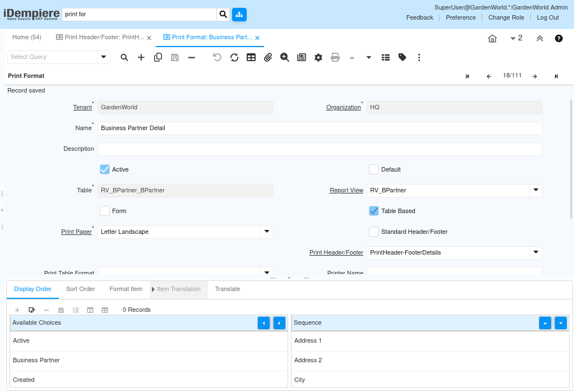Go to Home with the house icon
Screen dimensions: 574x392
click(492, 39)
